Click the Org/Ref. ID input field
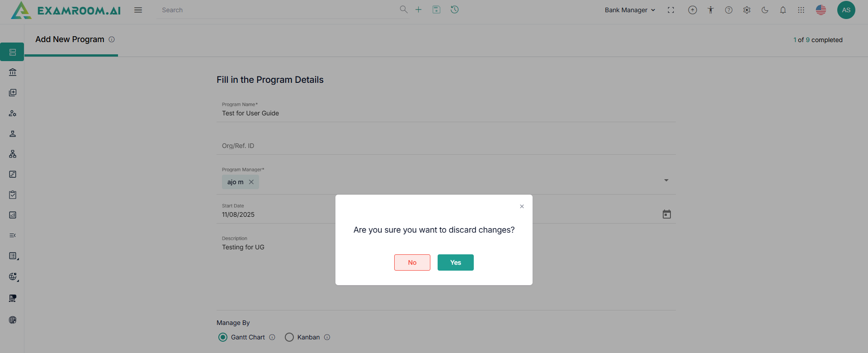The height and width of the screenshot is (353, 868). pyautogui.click(x=446, y=146)
